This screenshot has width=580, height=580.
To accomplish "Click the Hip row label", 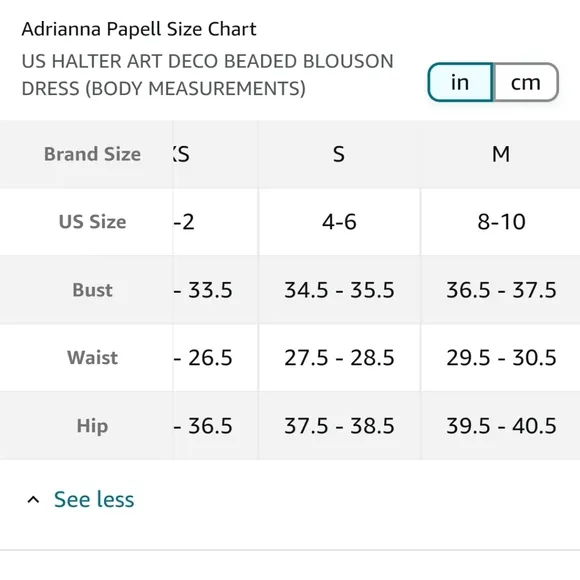I will [92, 426].
